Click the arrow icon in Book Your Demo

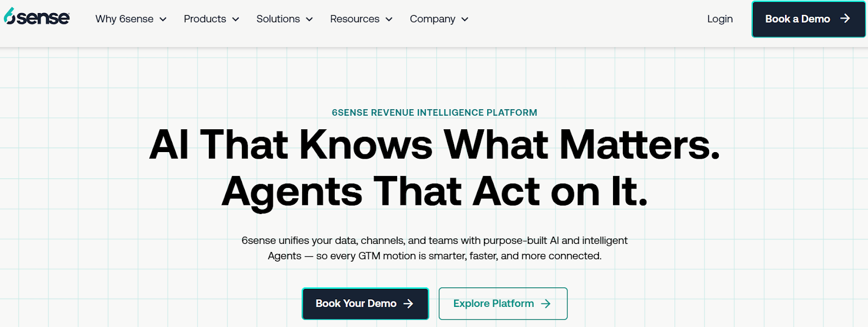(409, 304)
